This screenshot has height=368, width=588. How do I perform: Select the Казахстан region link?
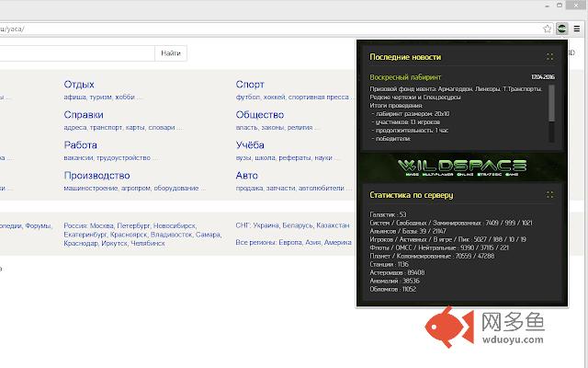tap(333, 225)
